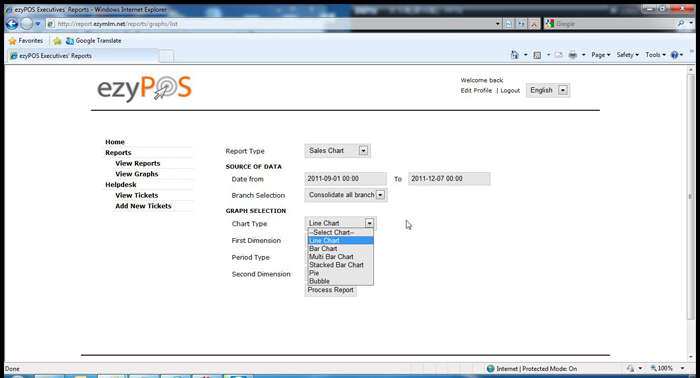Click the Edit Profile link
The width and height of the screenshot is (700, 378).
[476, 90]
